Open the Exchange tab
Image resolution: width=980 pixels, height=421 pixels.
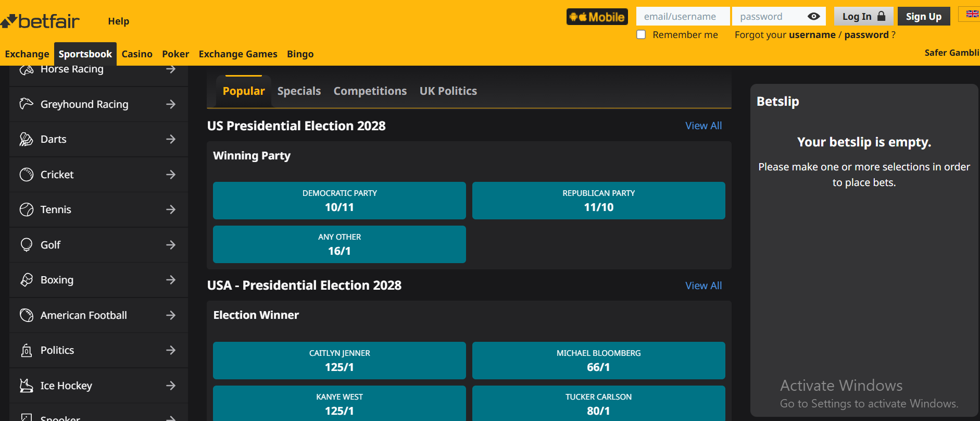tap(27, 54)
